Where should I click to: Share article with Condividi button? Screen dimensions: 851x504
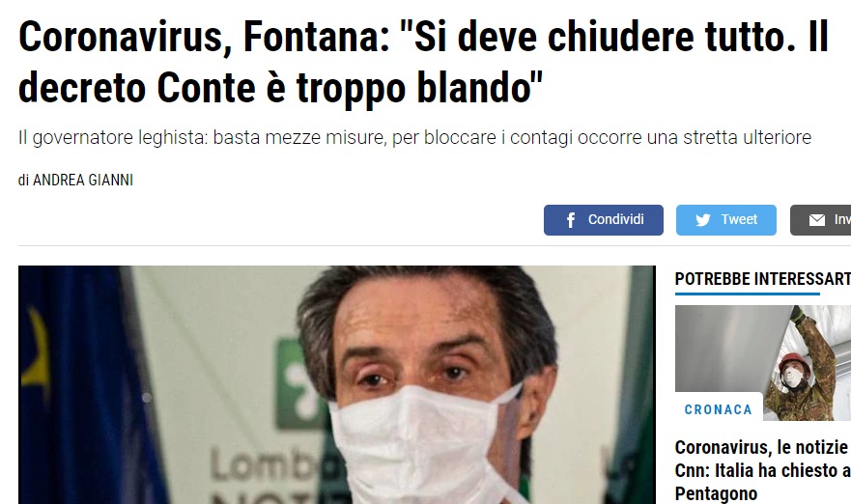(x=604, y=220)
